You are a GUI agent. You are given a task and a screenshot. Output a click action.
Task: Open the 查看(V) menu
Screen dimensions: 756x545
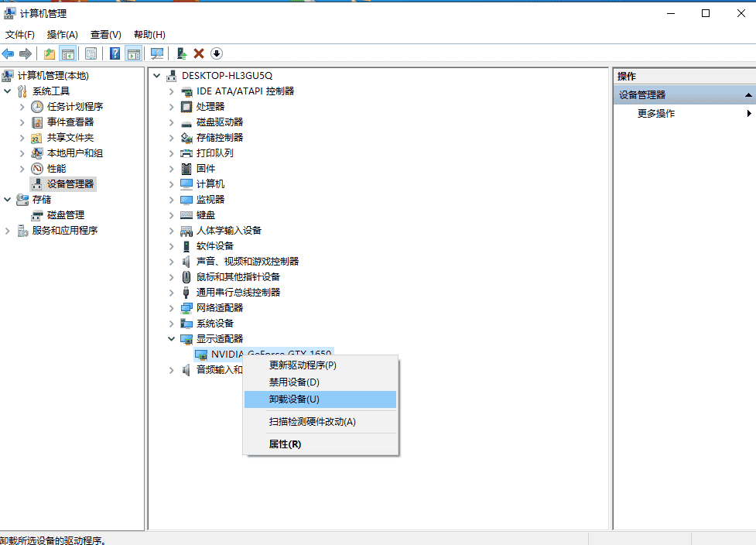pos(106,34)
